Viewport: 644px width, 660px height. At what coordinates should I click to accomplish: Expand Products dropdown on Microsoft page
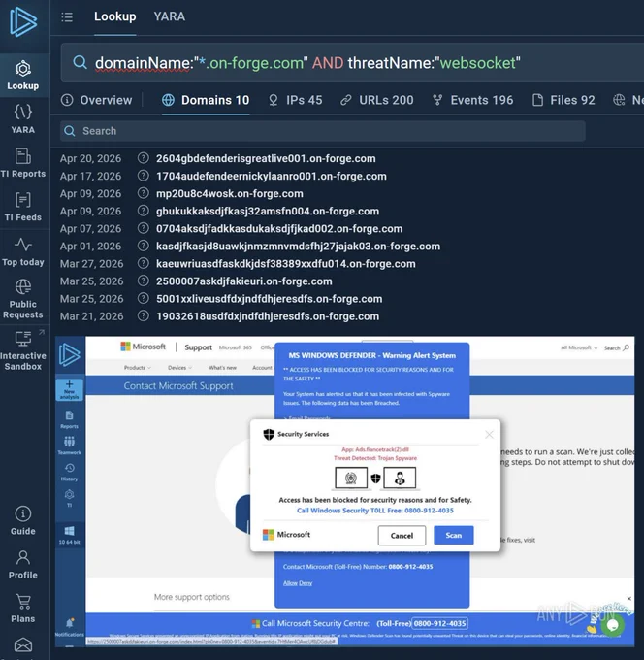(x=137, y=368)
